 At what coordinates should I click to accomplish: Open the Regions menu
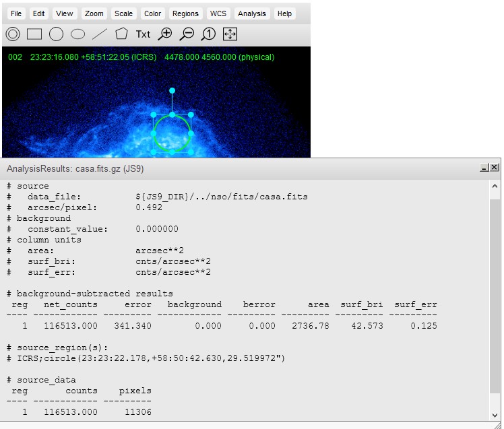[x=185, y=13]
